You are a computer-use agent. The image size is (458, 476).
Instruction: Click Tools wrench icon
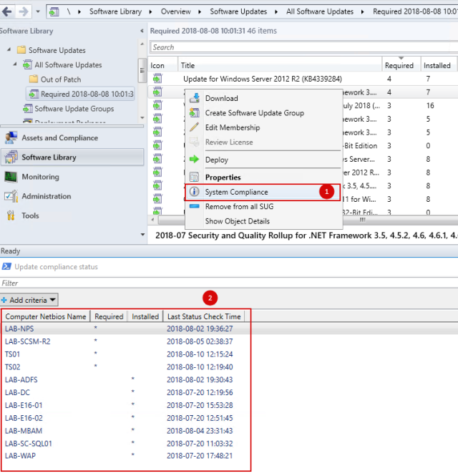click(x=11, y=215)
